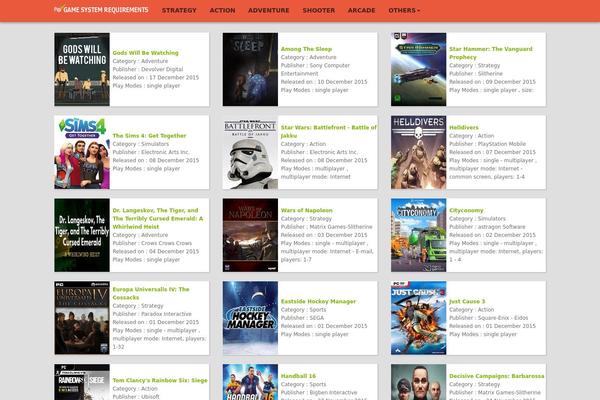Open the Rainbow Six Siege cover image
The width and height of the screenshot is (600, 400).
(82, 382)
